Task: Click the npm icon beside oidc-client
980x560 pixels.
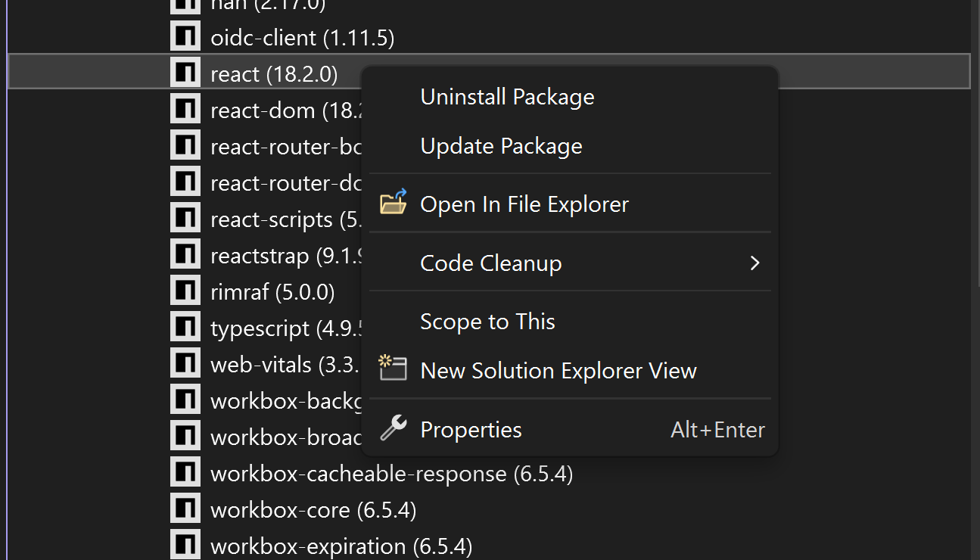Action: click(x=185, y=37)
